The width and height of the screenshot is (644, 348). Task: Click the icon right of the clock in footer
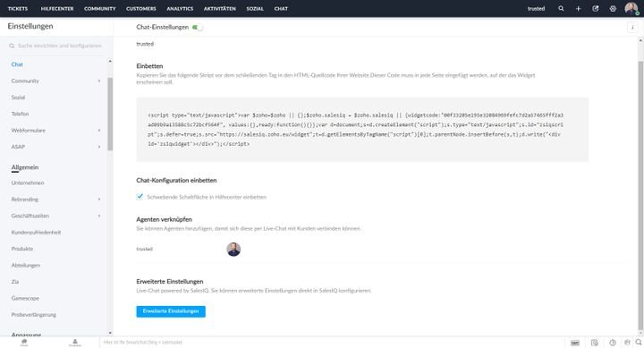pyautogui.click(x=627, y=343)
